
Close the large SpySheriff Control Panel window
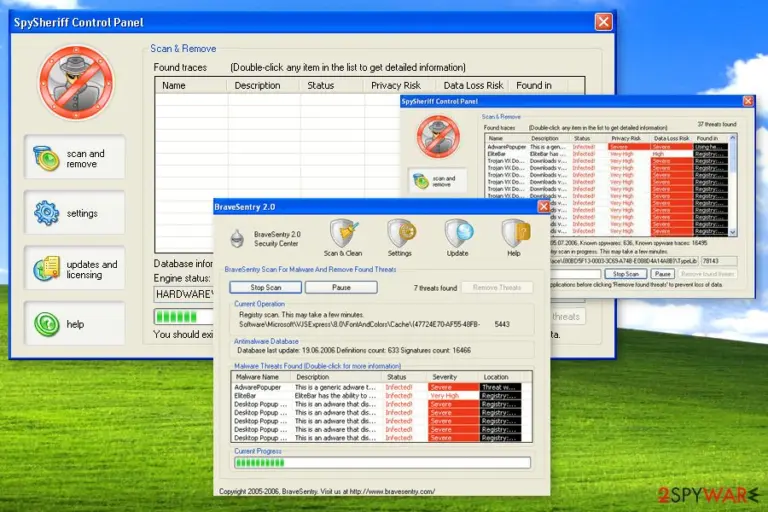click(603, 22)
